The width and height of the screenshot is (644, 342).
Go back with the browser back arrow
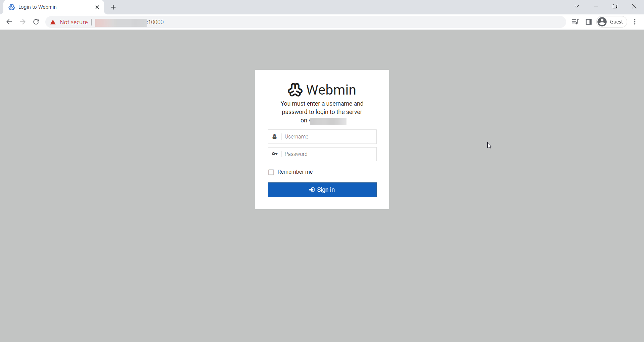tap(9, 22)
